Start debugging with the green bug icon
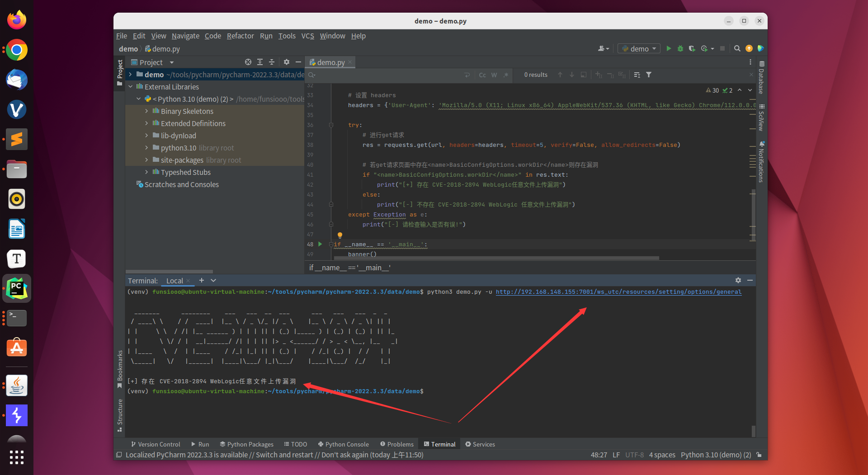Screen dimensions: 868x475 click(x=680, y=48)
